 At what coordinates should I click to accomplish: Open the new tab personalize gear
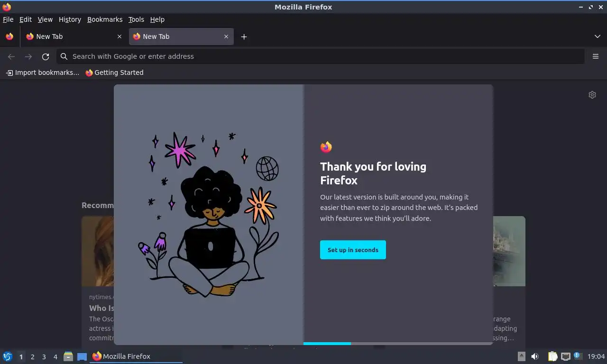coord(592,95)
